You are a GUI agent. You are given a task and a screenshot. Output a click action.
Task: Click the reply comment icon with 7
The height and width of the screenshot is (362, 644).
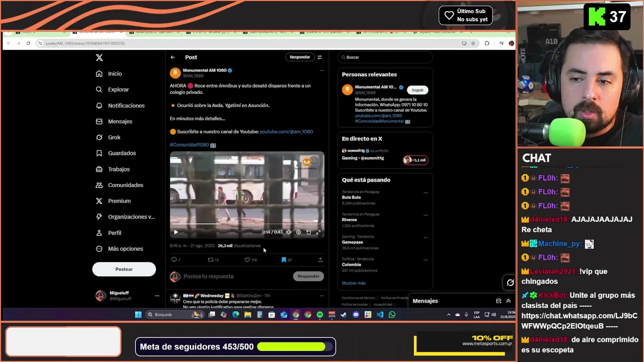point(175,260)
